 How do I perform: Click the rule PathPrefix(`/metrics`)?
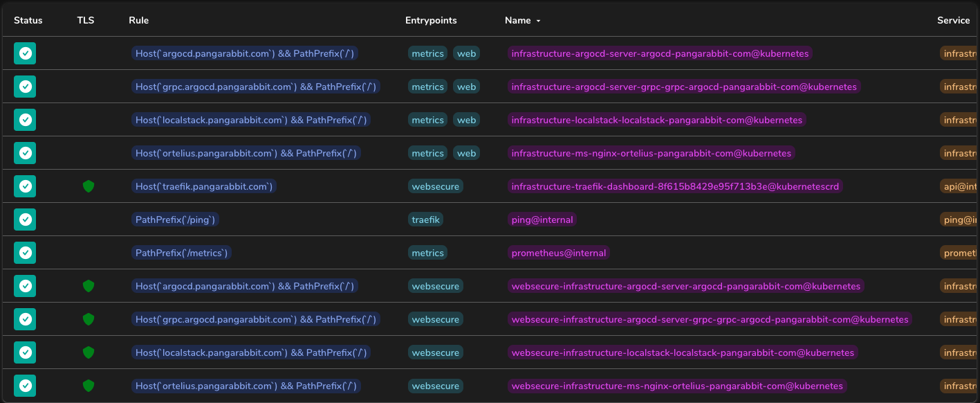[x=182, y=252]
